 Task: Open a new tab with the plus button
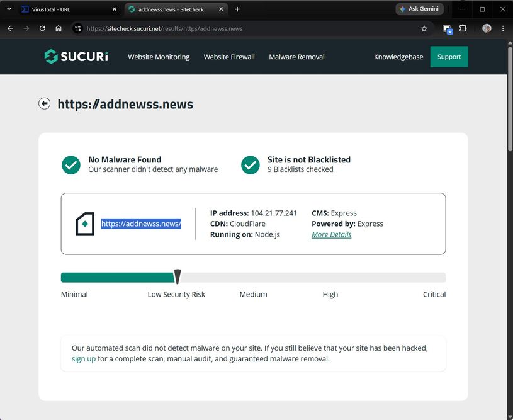point(237,9)
